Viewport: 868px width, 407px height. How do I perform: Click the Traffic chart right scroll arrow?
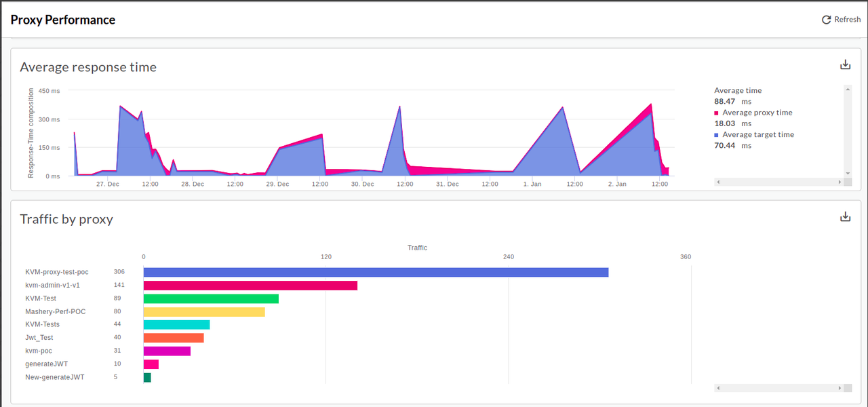(x=841, y=388)
